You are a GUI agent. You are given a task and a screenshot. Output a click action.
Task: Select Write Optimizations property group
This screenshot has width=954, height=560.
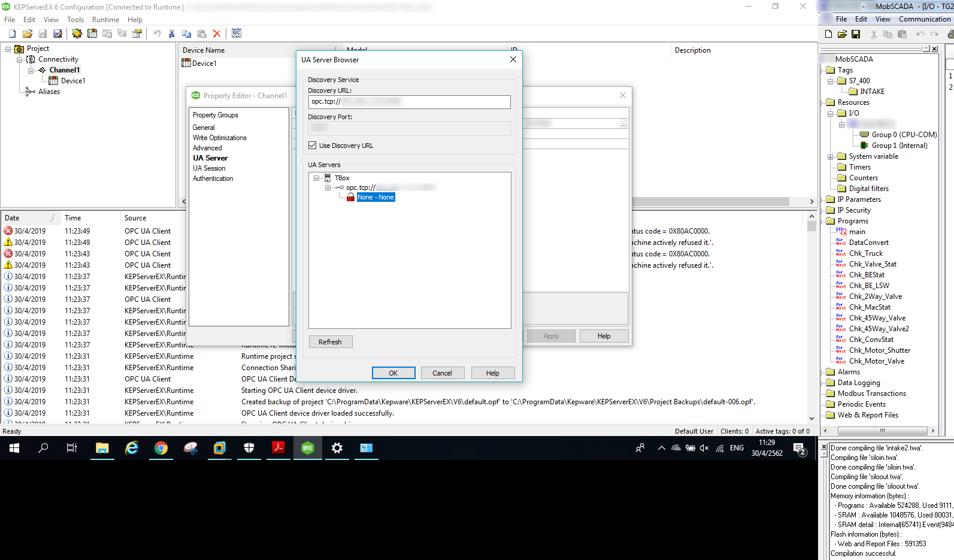click(x=219, y=138)
